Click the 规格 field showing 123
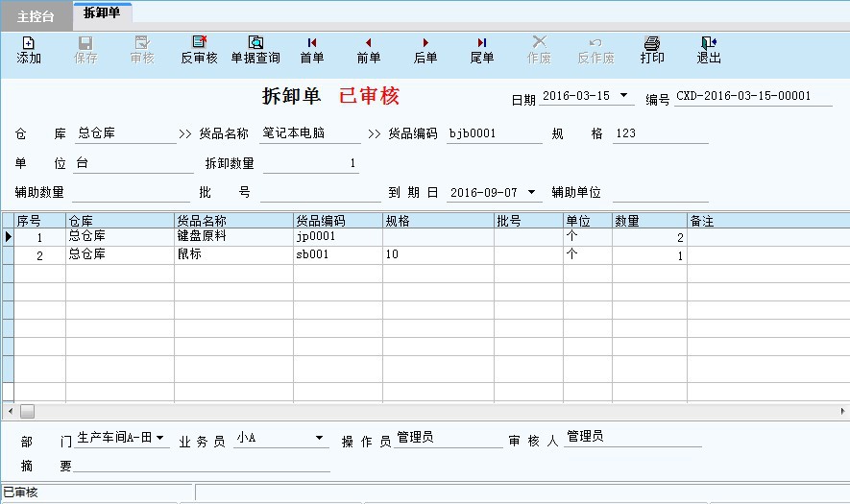The height and width of the screenshot is (504, 850). 661,133
